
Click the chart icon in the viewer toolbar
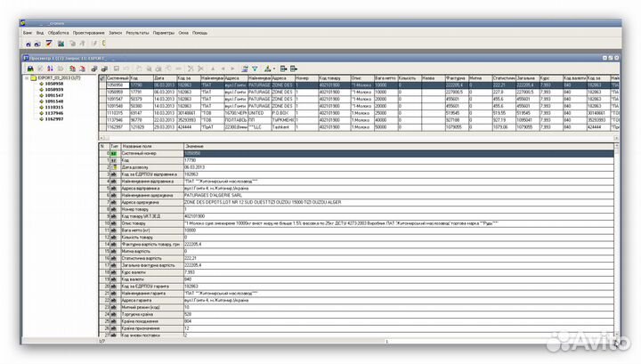pyautogui.click(x=267, y=69)
